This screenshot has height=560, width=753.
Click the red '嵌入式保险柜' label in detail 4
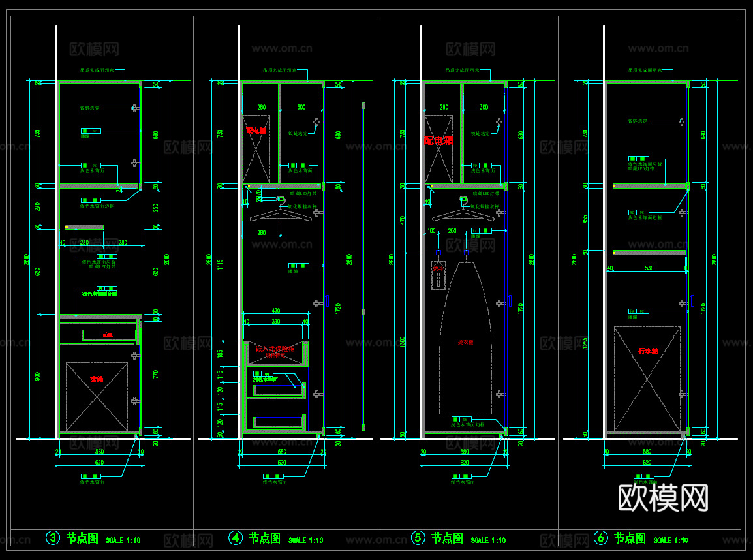tap(275, 349)
